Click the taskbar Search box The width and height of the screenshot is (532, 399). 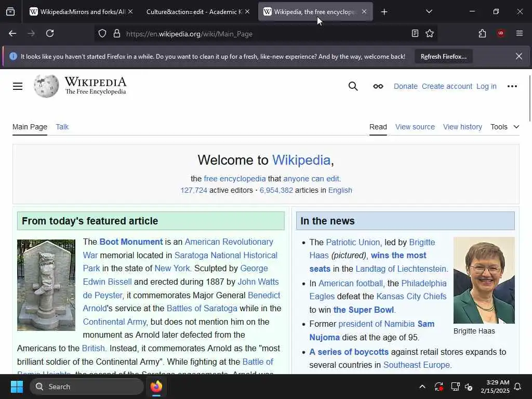(87, 387)
